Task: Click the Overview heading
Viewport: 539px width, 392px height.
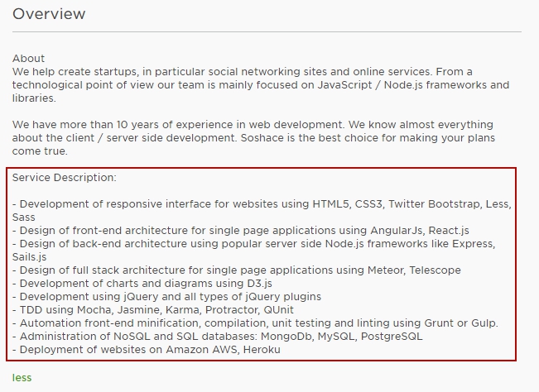Action: pyautogui.click(x=49, y=14)
